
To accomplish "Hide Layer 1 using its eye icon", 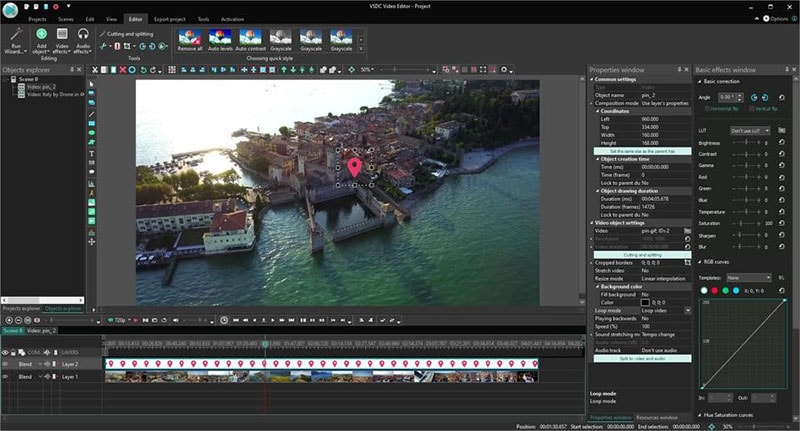I will [6, 377].
